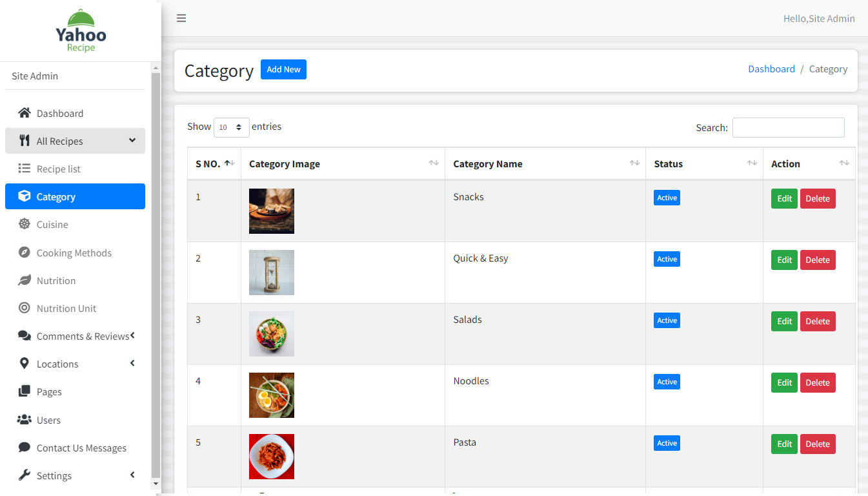This screenshot has height=496, width=868.
Task: Delete the Pasta category
Action: point(817,444)
